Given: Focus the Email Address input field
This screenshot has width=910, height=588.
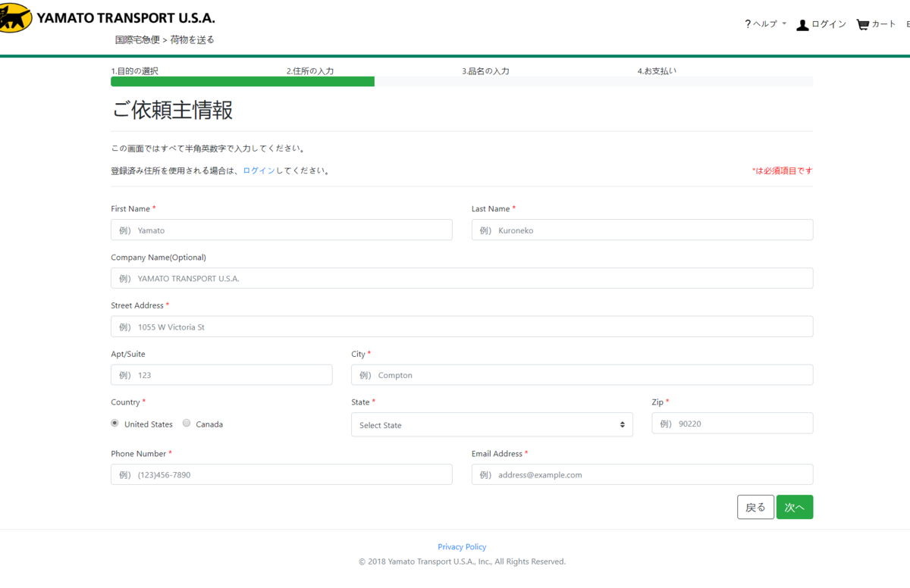Looking at the screenshot, I should pos(642,474).
